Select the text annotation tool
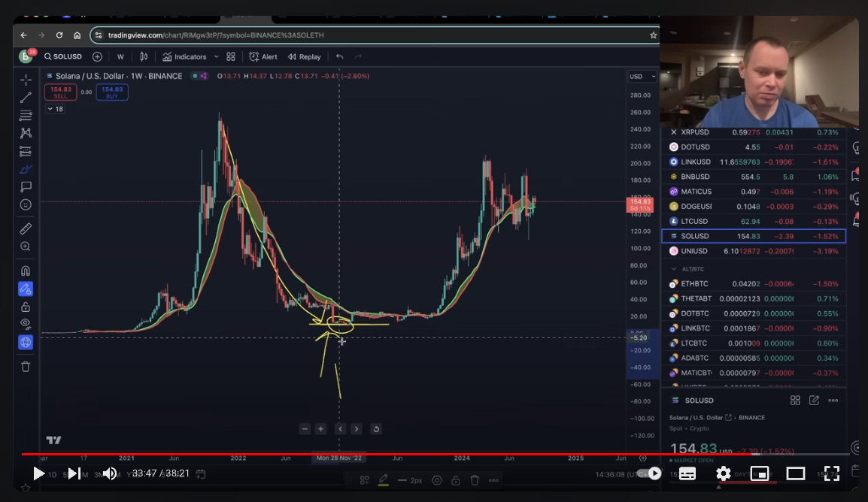The height and width of the screenshot is (502, 868). (26, 187)
